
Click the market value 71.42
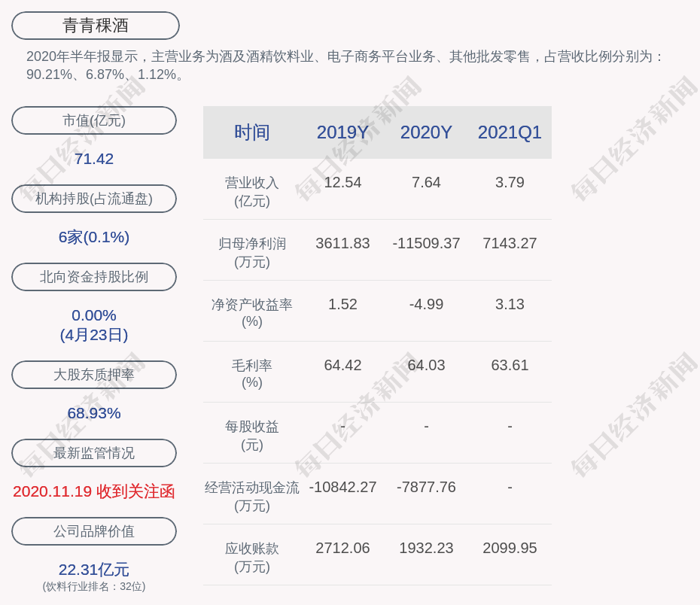pos(94,159)
